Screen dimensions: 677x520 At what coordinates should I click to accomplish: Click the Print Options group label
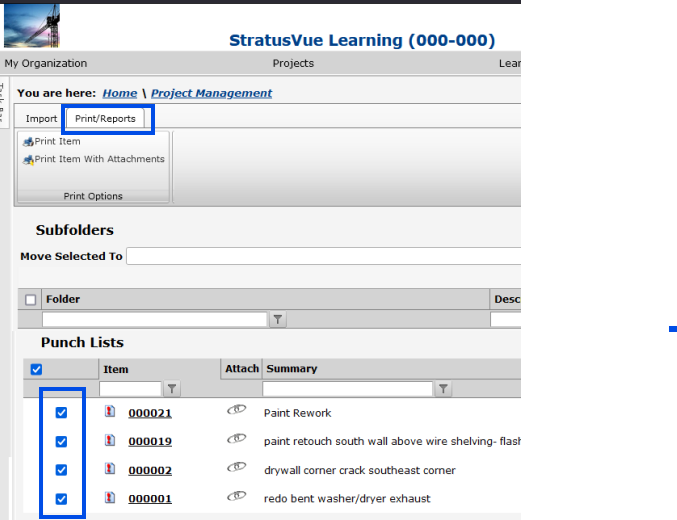click(x=93, y=196)
